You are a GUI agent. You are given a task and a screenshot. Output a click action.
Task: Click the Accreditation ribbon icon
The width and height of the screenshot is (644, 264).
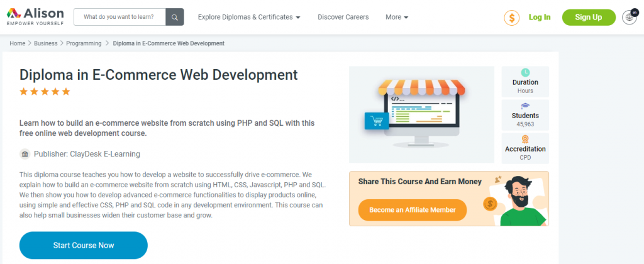click(x=525, y=139)
